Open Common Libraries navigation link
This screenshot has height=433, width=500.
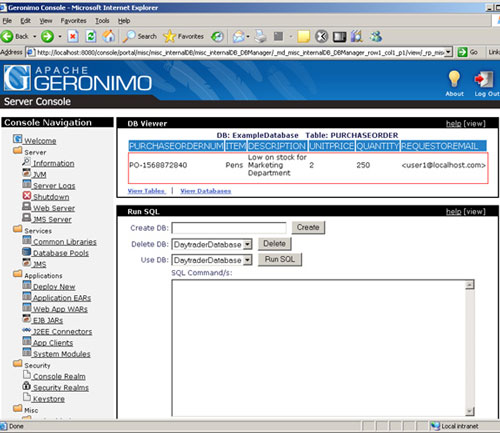(65, 242)
